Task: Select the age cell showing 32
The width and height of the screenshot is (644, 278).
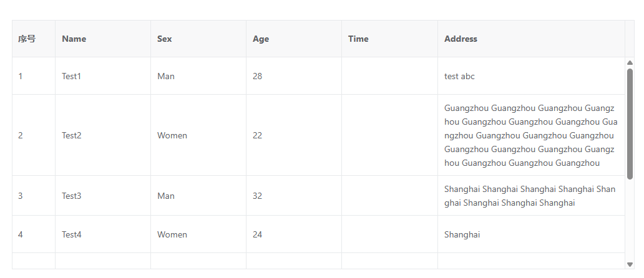Action: [x=258, y=196]
